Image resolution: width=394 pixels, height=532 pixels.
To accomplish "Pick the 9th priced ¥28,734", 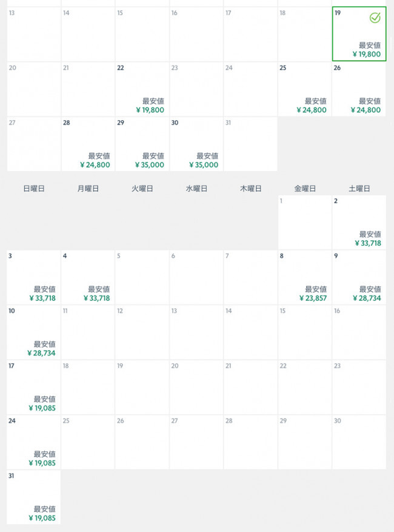I will click(x=359, y=278).
